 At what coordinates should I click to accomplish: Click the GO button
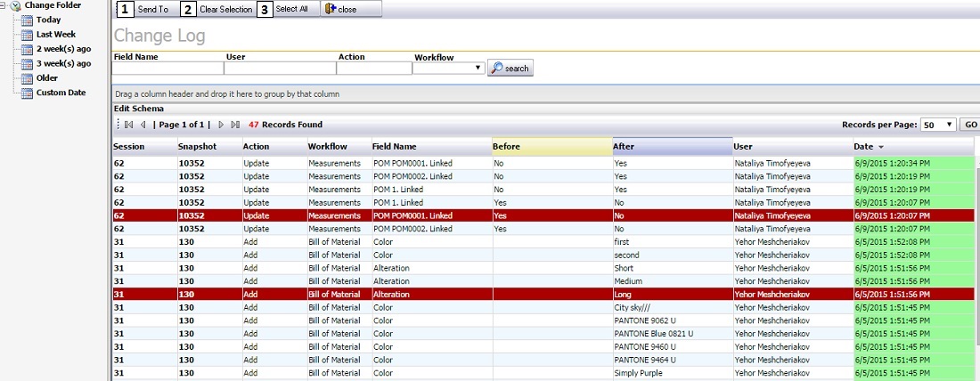(x=970, y=125)
